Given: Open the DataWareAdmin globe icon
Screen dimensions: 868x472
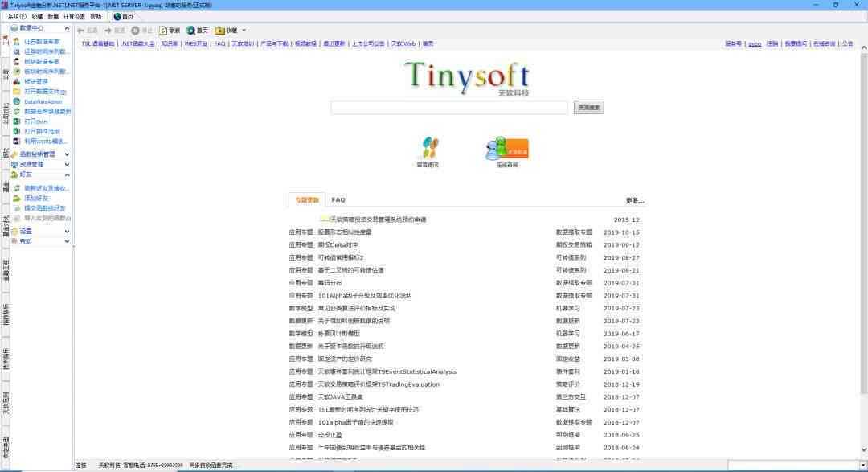Looking at the screenshot, I should 17,101.
